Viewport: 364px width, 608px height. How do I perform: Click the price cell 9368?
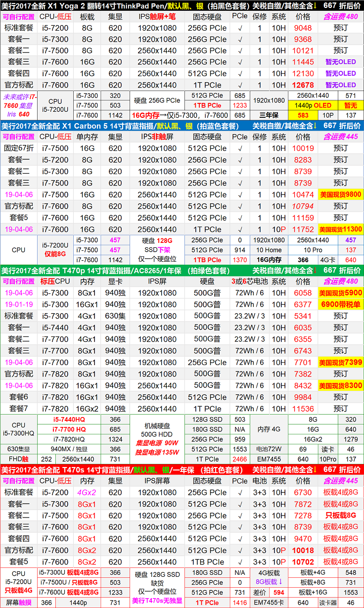click(x=303, y=39)
